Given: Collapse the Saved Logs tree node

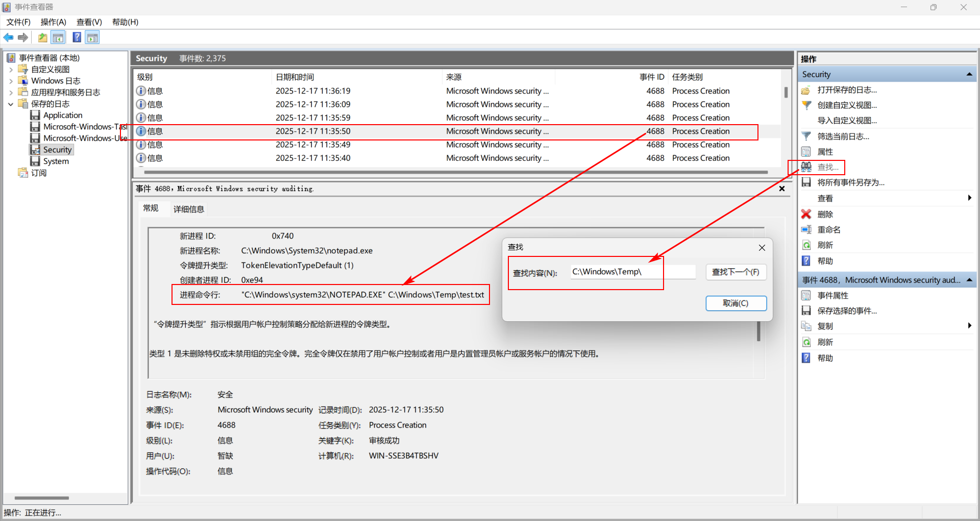Looking at the screenshot, I should pyautogui.click(x=11, y=104).
